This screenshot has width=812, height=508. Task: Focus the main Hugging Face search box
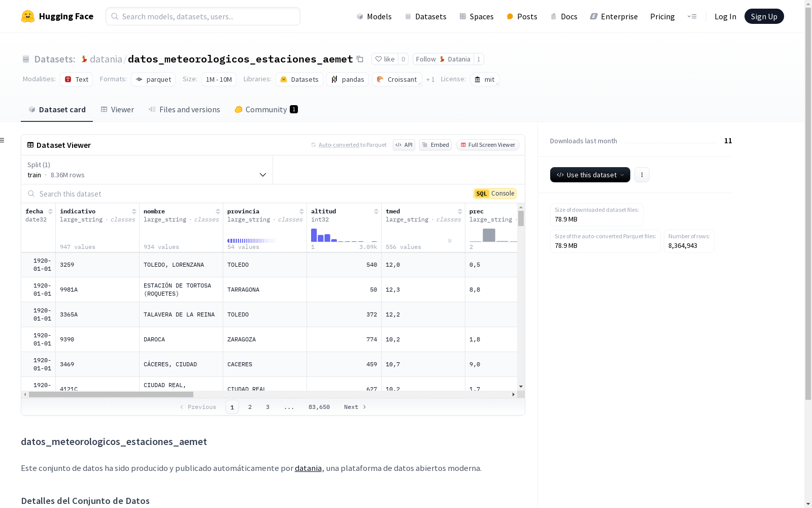(x=203, y=16)
